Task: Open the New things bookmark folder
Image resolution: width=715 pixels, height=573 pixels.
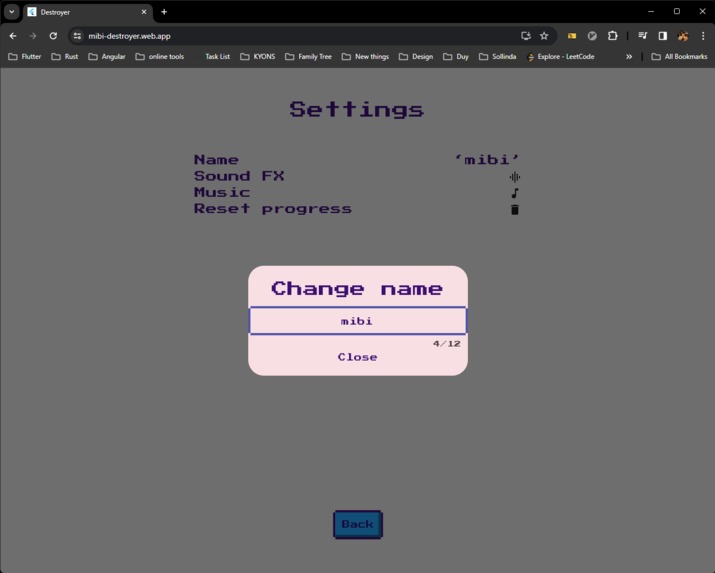Action: [x=366, y=57]
